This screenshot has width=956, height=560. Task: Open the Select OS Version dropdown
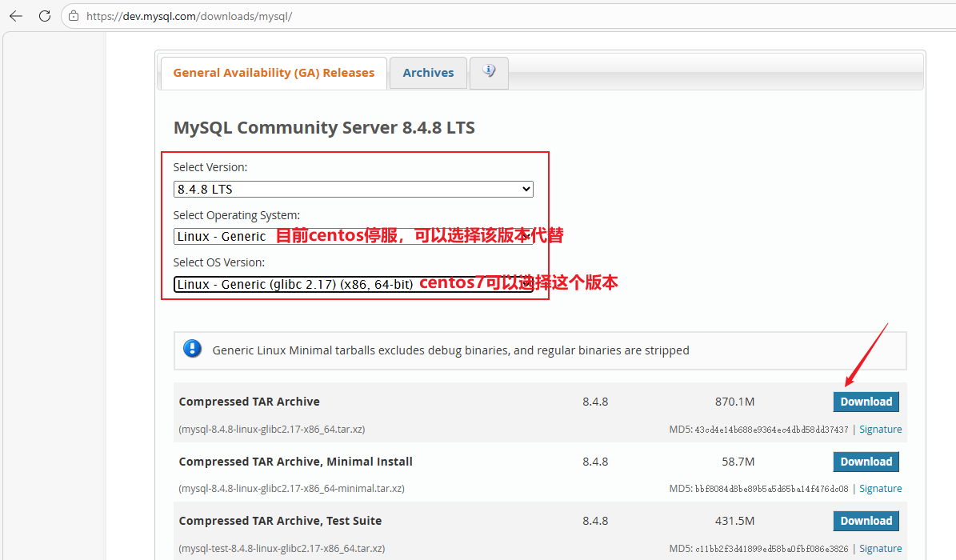point(353,284)
